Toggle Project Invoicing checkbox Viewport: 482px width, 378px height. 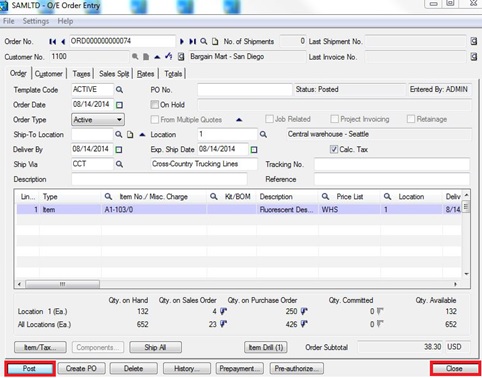click(334, 119)
